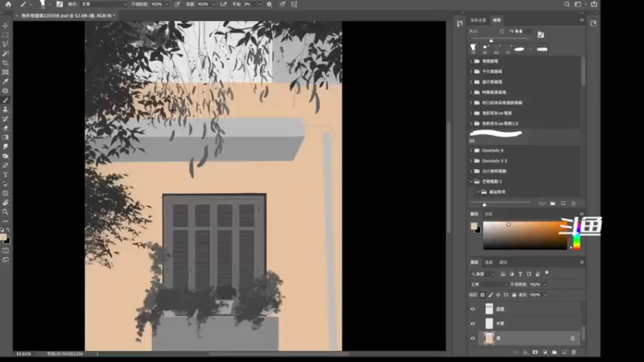Open the brush settings panel from options bar
The height and width of the screenshot is (362, 644).
tap(60, 4)
